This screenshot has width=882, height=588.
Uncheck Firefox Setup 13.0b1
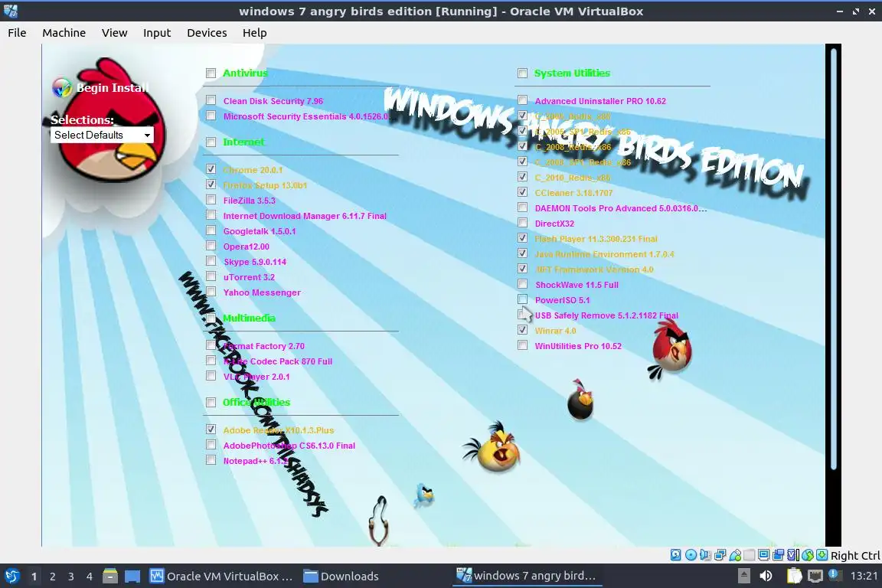tap(211, 184)
